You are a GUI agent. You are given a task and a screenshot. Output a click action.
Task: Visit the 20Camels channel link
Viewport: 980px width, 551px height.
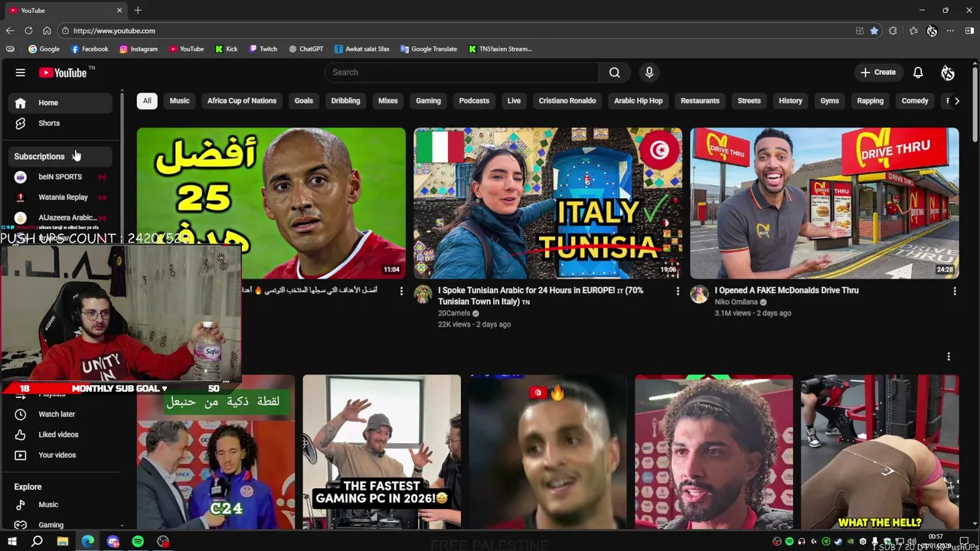tap(454, 313)
